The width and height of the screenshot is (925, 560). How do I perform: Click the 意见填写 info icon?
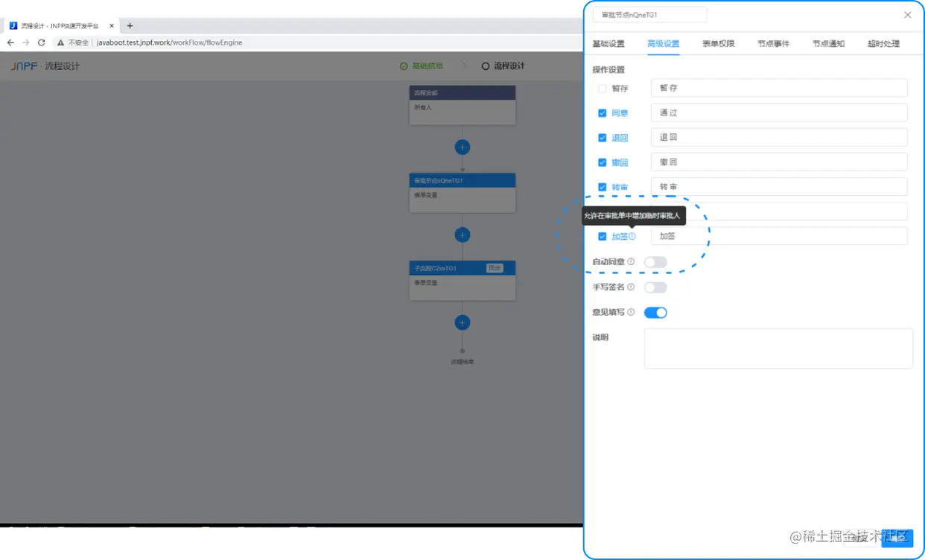tap(631, 312)
